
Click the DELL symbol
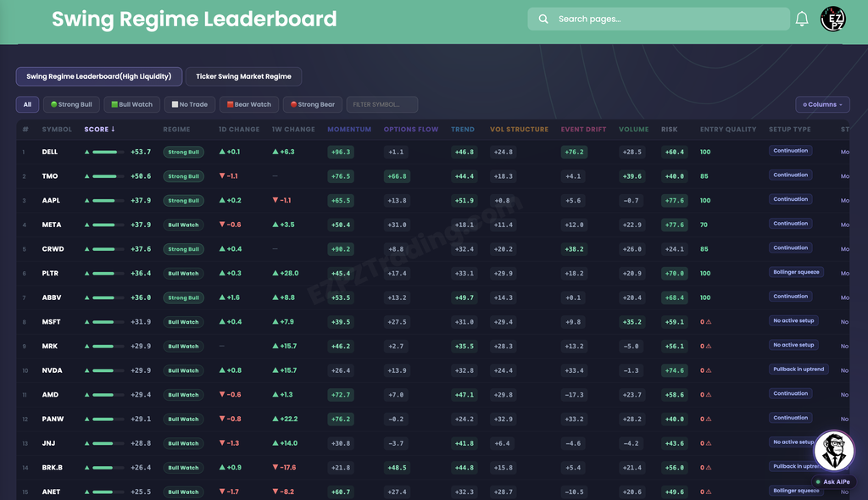[x=50, y=152]
